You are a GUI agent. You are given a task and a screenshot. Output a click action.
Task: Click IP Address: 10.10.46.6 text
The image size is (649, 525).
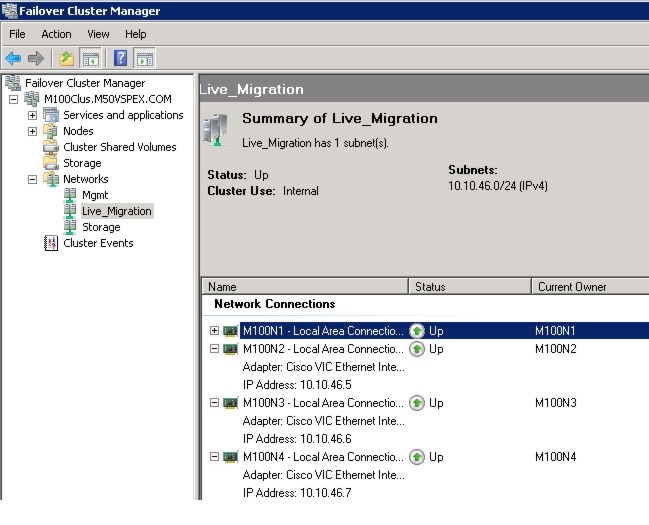click(x=297, y=438)
